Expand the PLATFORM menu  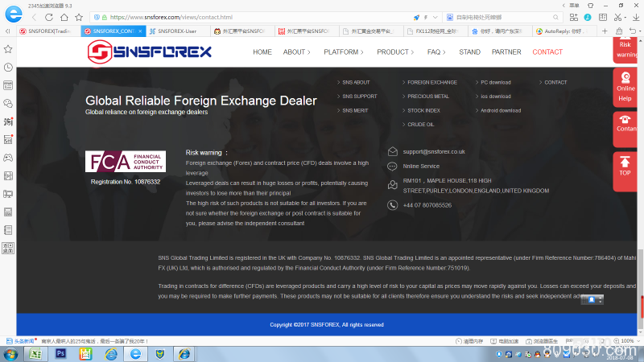point(344,52)
